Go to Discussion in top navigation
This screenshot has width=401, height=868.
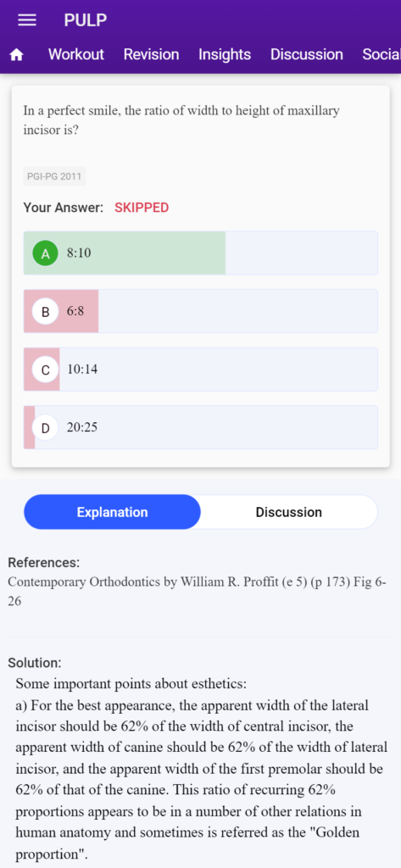pos(306,54)
